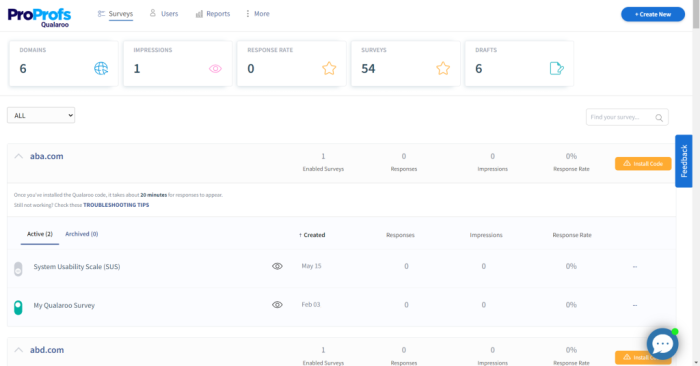Click the May 15 created date
Image resolution: width=700 pixels, height=366 pixels.
[311, 266]
